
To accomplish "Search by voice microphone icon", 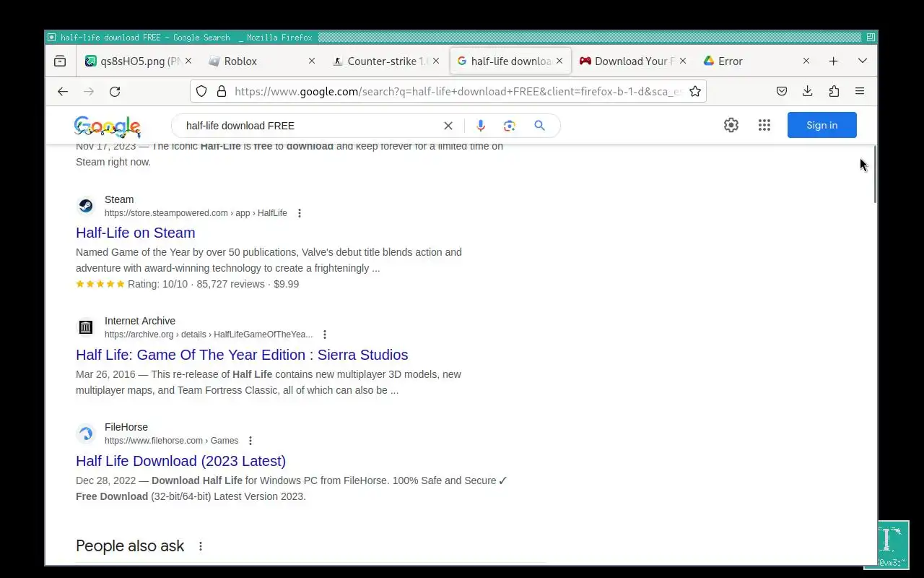I will tap(481, 126).
